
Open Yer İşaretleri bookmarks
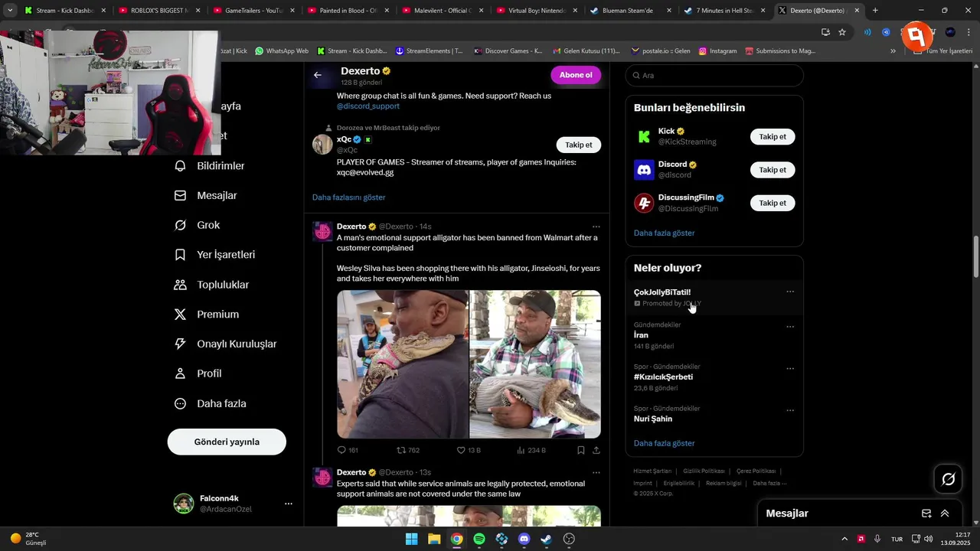[x=215, y=255]
